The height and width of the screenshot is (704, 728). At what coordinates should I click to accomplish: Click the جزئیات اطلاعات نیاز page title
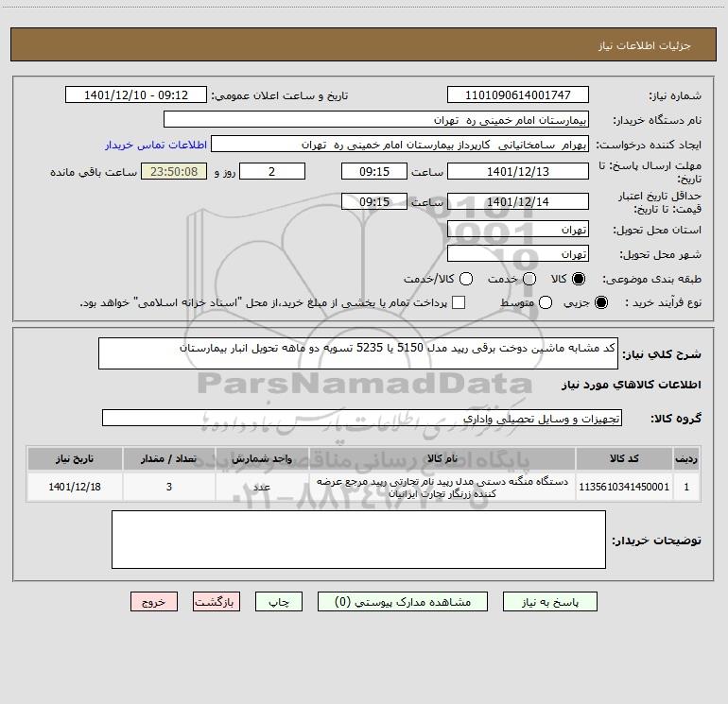pos(645,45)
